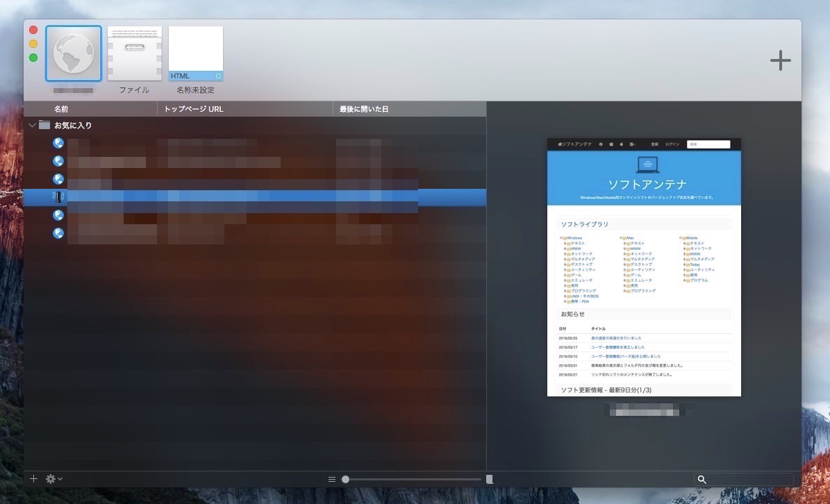Click the antenna icon of the highlighted site row

(x=58, y=196)
